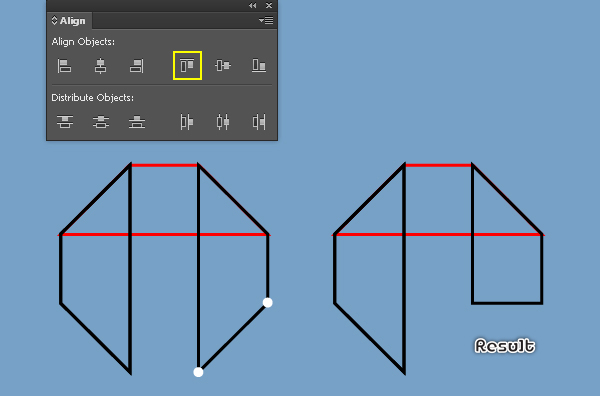
Task: Click Horizontal Align Left icon
Action: pyautogui.click(x=64, y=65)
